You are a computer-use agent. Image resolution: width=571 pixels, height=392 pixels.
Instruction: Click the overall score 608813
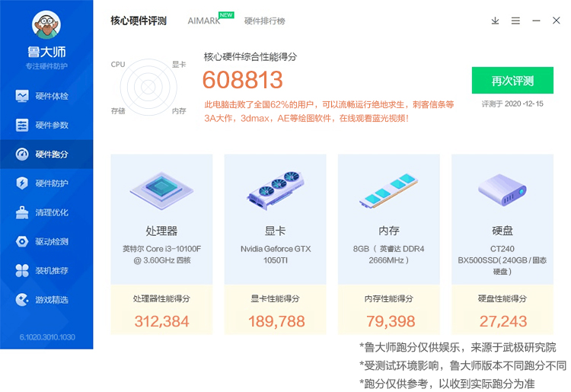243,80
